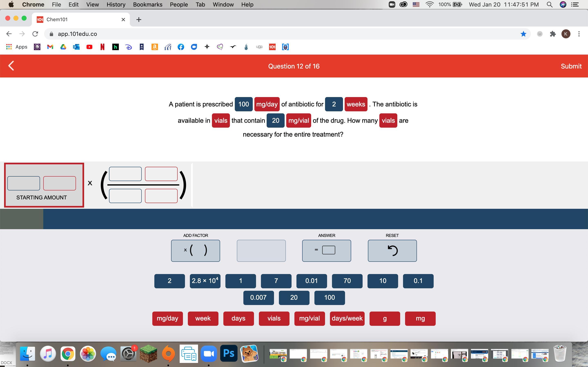This screenshot has width=588, height=367.
Task: Select the mg/day unit tile
Action: (x=167, y=318)
